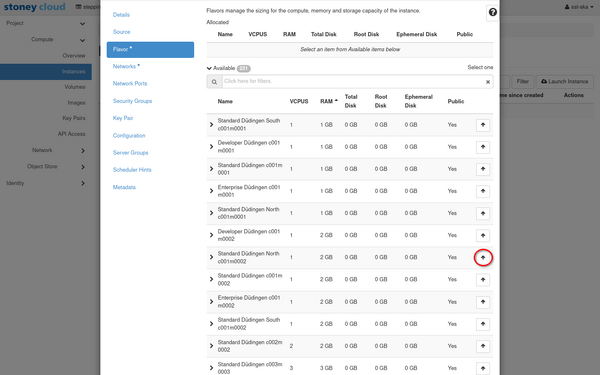
Task: Allocate Standard Düdingen South c001m0001 with up arrow
Action: point(483,125)
